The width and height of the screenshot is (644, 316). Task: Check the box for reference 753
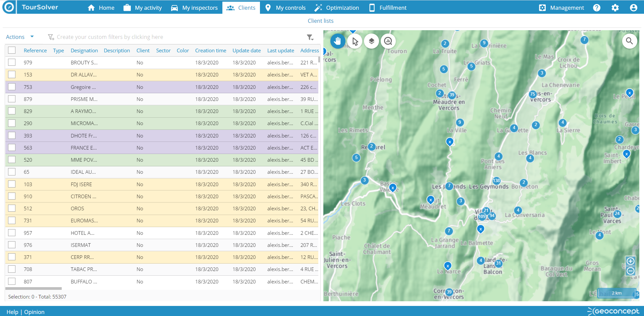point(12,87)
